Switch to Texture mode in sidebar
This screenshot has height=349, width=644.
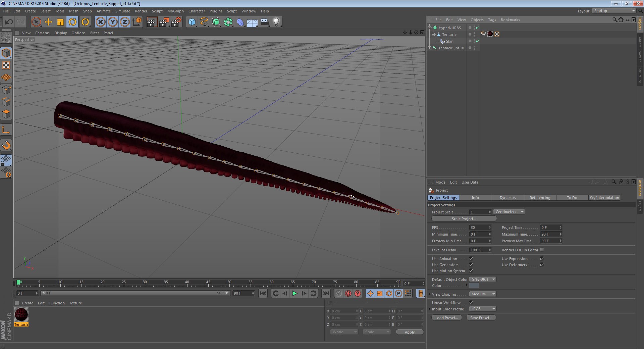click(x=6, y=65)
